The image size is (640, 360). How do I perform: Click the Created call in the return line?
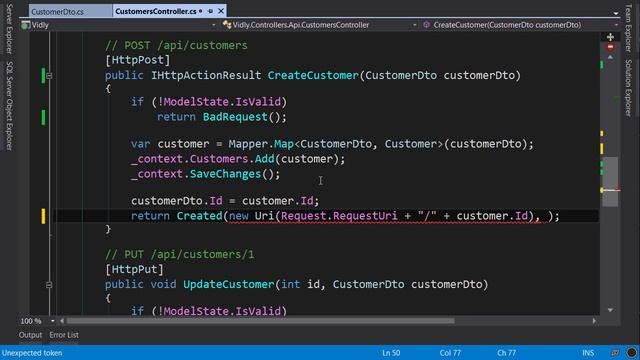coord(199,216)
